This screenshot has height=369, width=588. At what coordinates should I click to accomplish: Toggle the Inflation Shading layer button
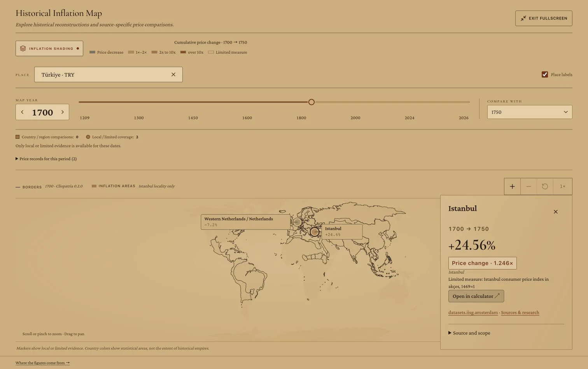click(49, 49)
